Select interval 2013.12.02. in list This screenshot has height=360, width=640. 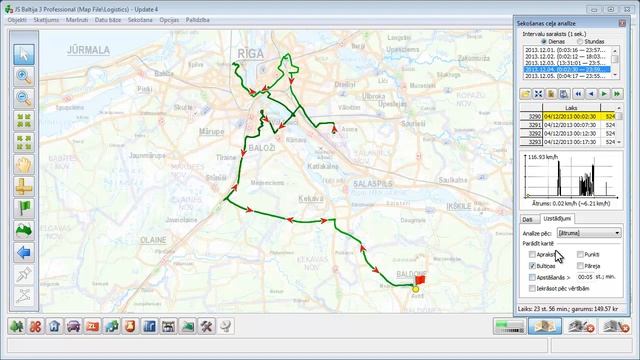click(x=567, y=56)
